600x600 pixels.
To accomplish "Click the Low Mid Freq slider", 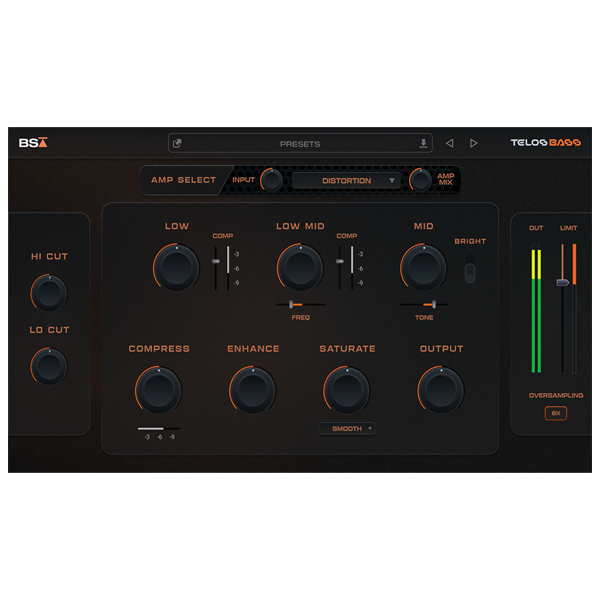I will [x=294, y=304].
